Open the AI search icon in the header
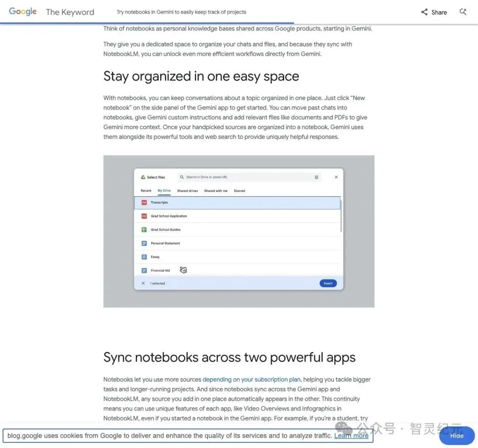This screenshot has height=448, width=478. (x=463, y=12)
